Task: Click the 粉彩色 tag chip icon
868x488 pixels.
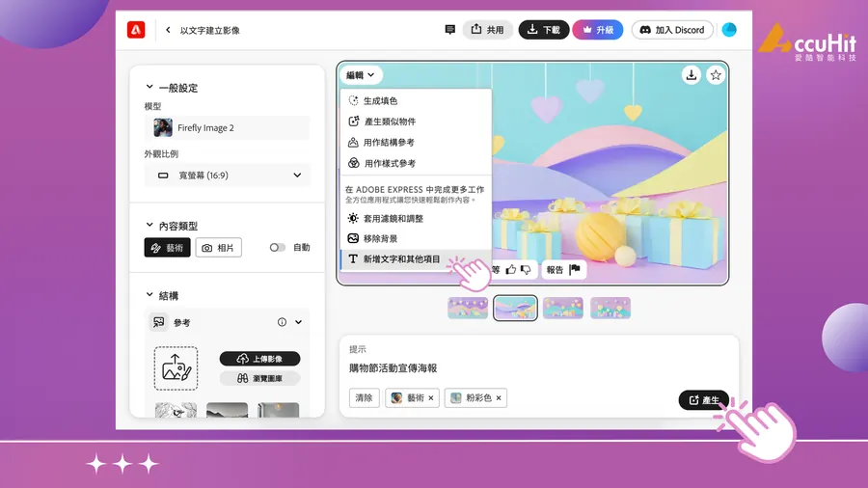Action: (x=455, y=397)
